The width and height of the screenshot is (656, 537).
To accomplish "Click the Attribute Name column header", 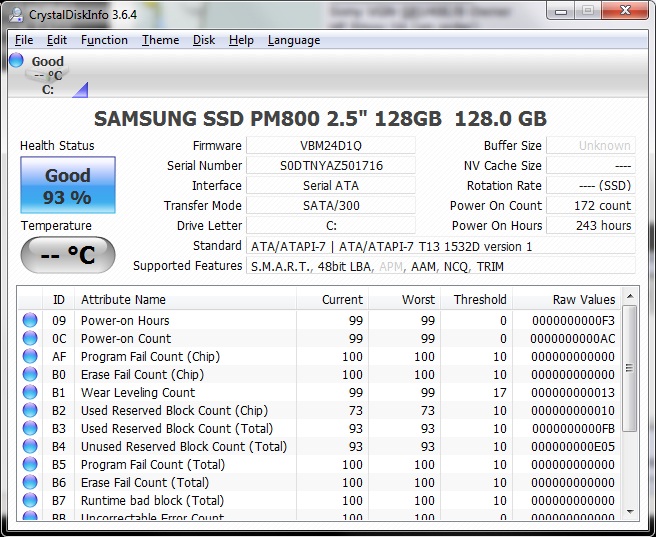I will pyautogui.click(x=185, y=299).
